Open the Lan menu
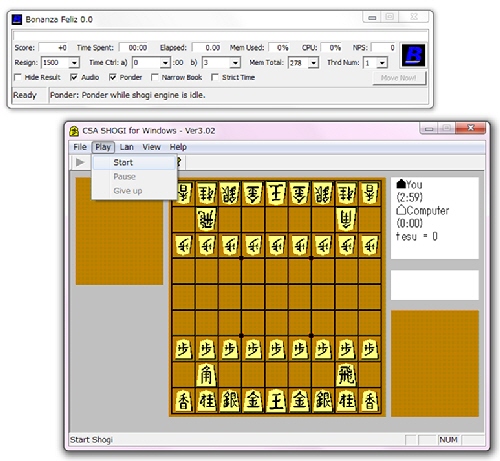The image size is (500, 461). [x=127, y=147]
